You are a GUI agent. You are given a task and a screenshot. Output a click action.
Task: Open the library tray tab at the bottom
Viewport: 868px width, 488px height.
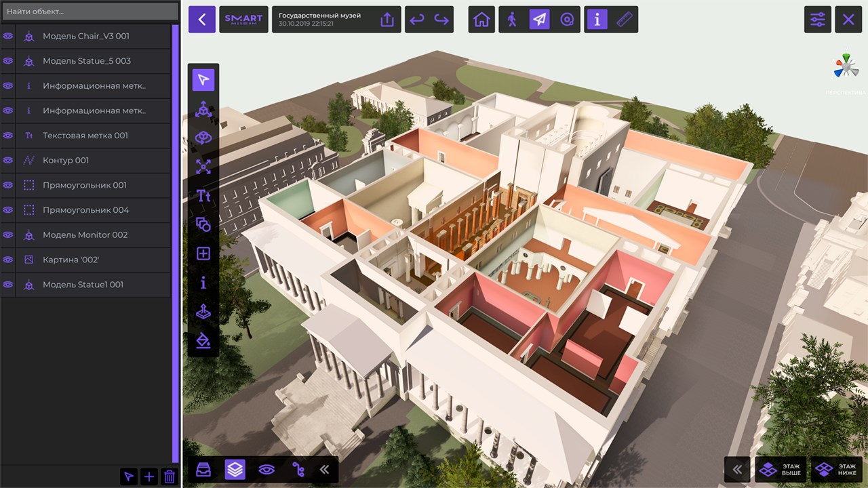click(203, 469)
